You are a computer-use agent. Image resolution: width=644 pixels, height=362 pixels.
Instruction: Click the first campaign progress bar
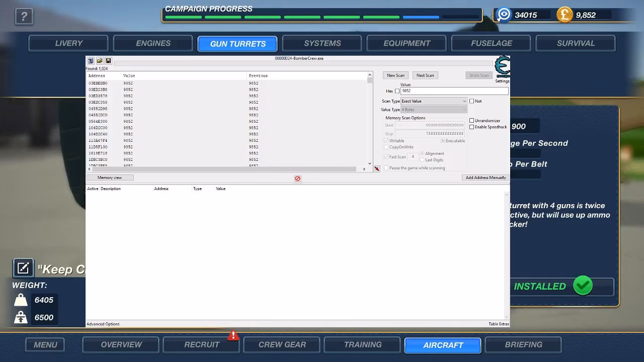[183, 17]
